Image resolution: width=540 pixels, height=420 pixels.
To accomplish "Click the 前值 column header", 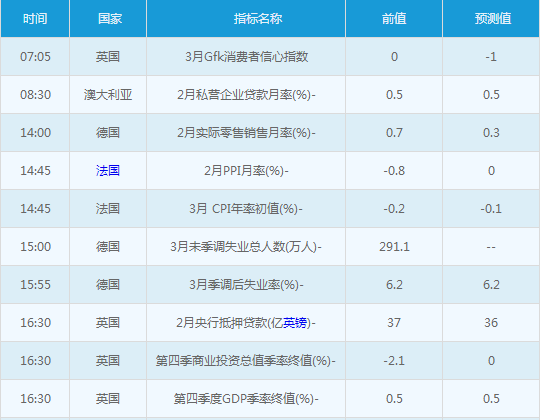I will click(x=394, y=19).
